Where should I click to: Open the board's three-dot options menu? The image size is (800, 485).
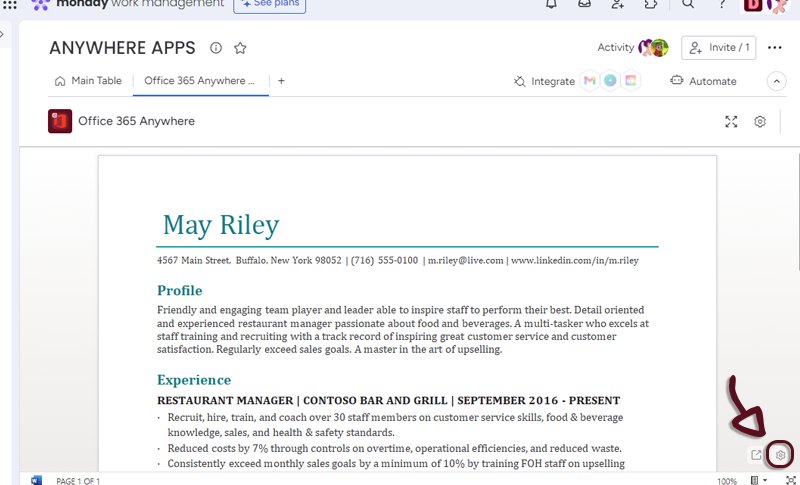coord(774,48)
